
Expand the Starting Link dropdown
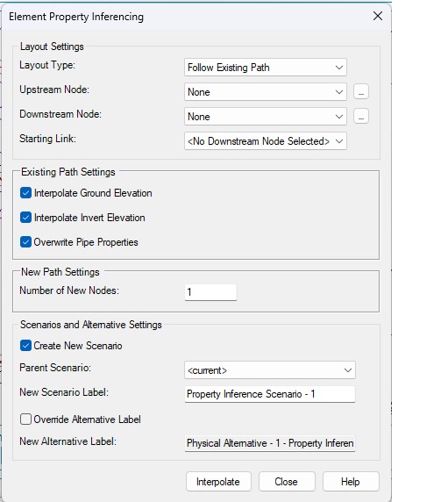[266, 141]
